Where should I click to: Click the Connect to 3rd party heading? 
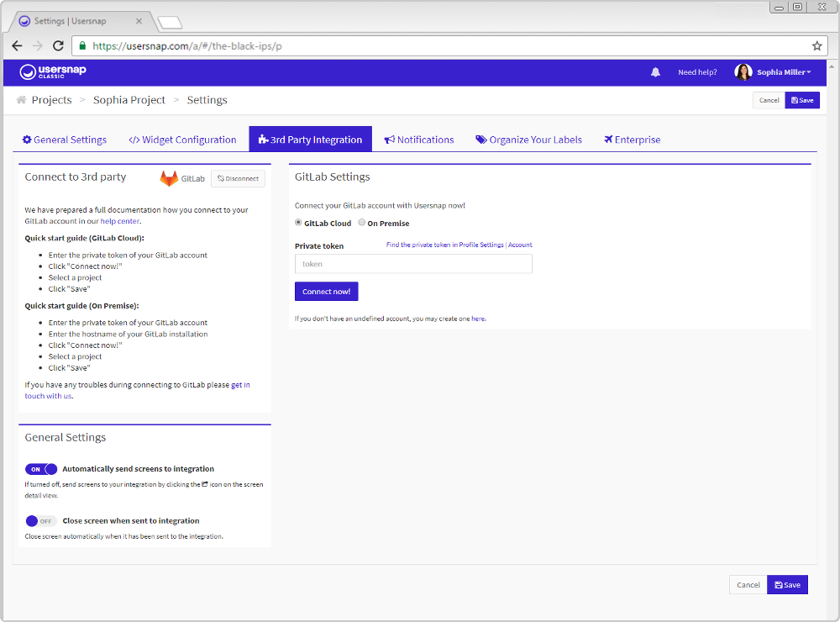coord(76,177)
